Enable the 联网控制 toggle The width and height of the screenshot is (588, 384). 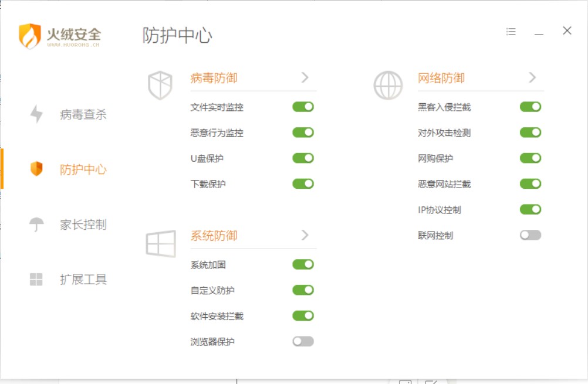pyautogui.click(x=530, y=235)
